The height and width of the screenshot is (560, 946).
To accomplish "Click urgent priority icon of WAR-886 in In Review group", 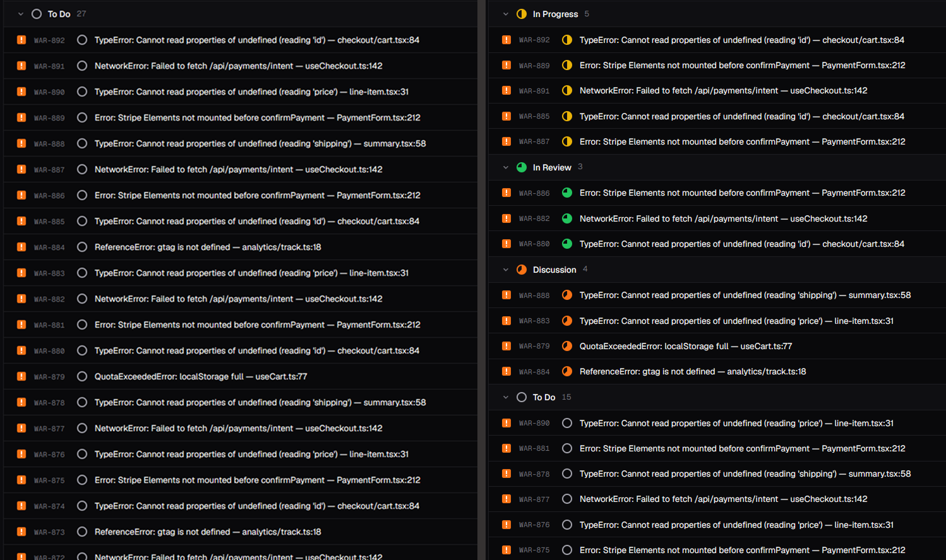I will 506,193.
